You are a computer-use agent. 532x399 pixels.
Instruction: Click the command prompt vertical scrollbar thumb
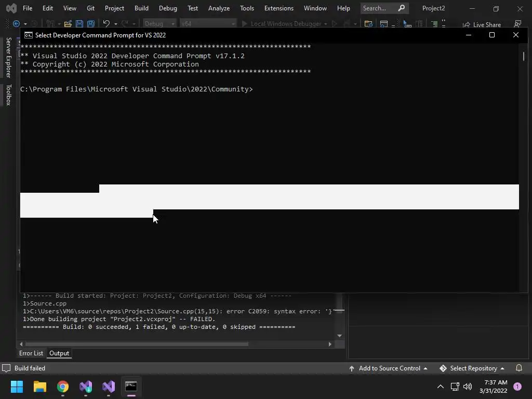tap(524, 56)
